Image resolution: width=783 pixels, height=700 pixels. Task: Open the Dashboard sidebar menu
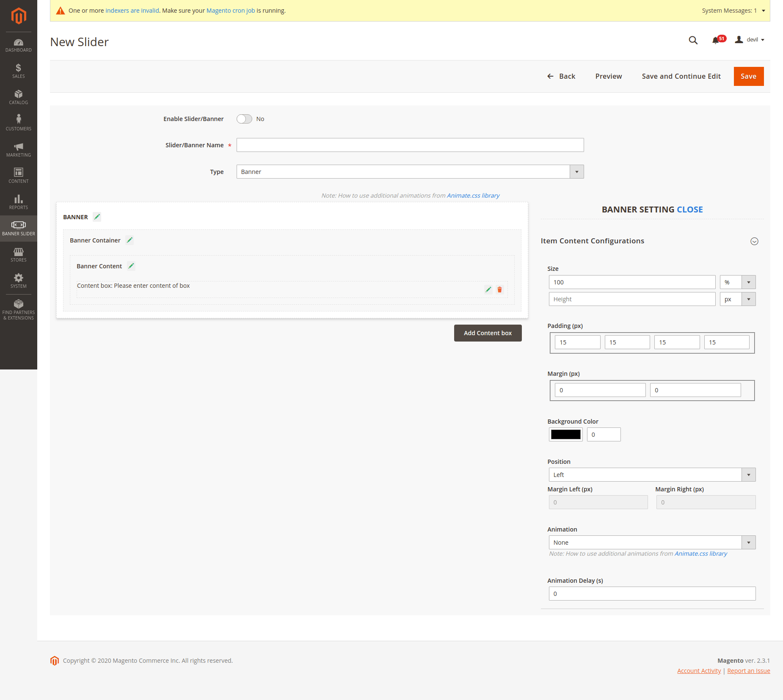[x=19, y=45]
